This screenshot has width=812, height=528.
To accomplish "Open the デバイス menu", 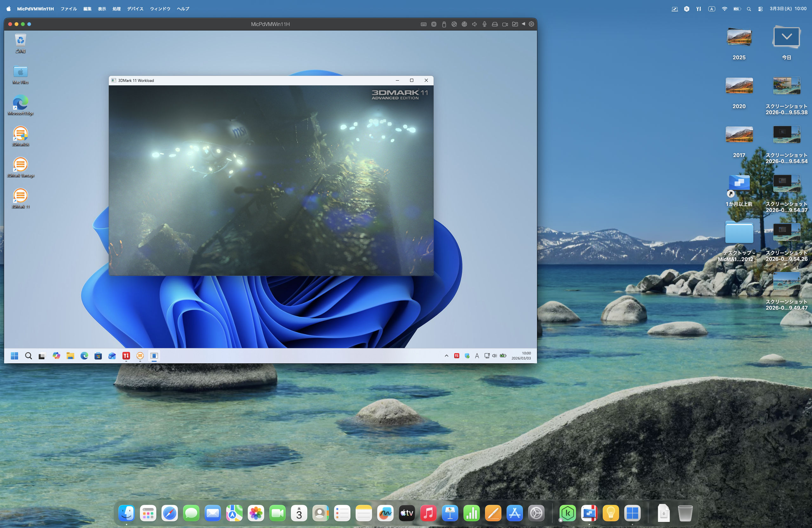I will click(x=135, y=9).
